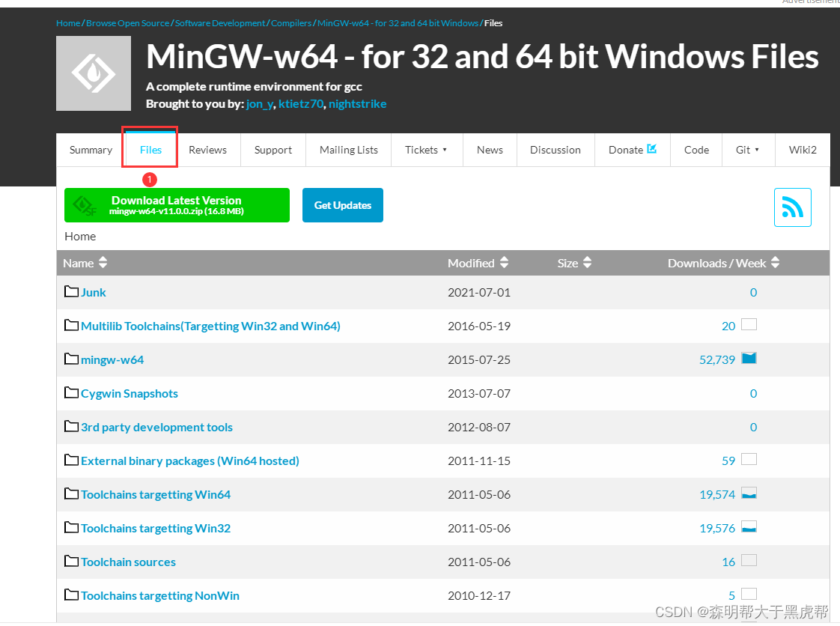Open Toolchains targetting Win32 link
The height and width of the screenshot is (626, 840).
tap(156, 529)
